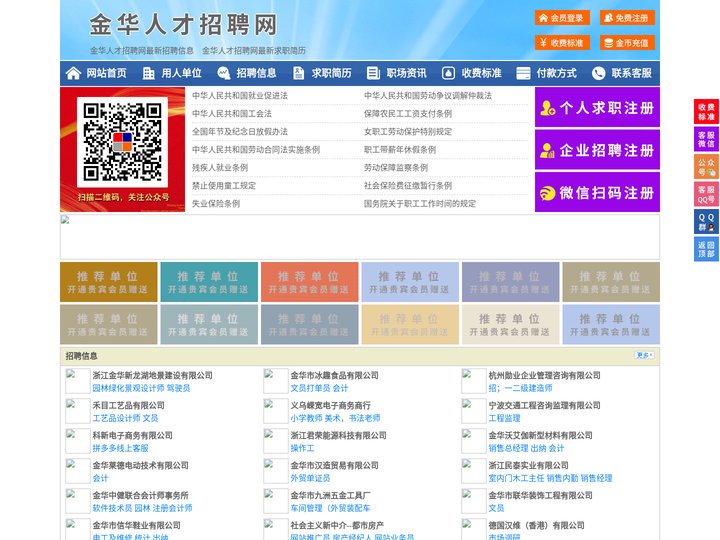Open company 浙江民泰实业有限公司

pyautogui.click(x=528, y=465)
